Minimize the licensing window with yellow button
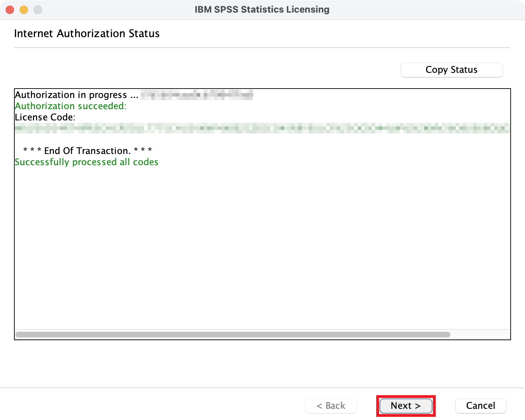525x420 pixels. pos(24,10)
